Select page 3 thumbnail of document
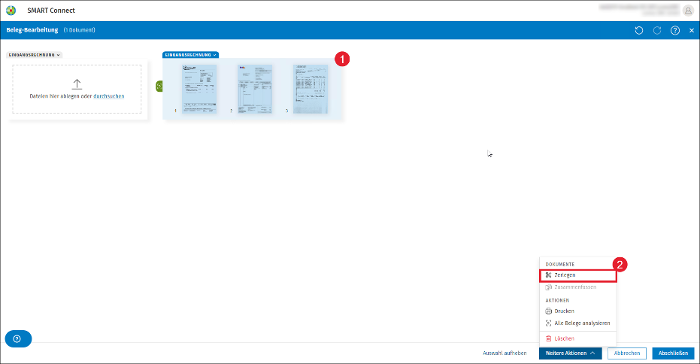Image resolution: width=700 pixels, height=364 pixels. point(310,89)
